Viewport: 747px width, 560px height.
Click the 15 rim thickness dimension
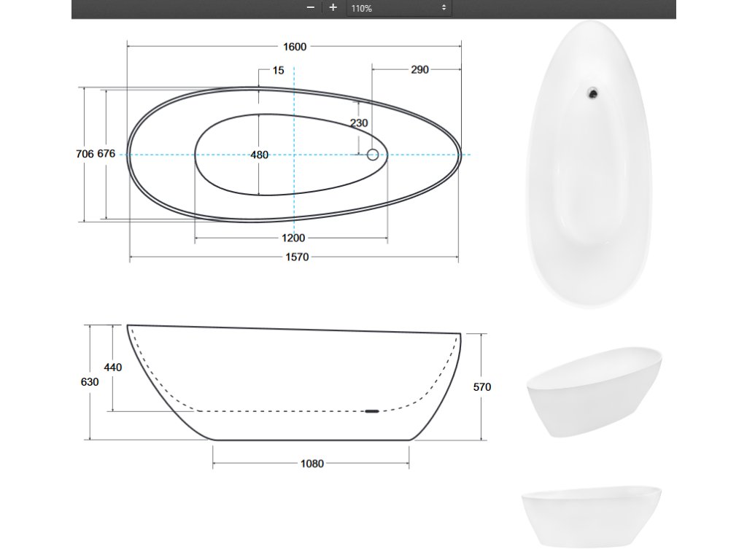click(278, 71)
